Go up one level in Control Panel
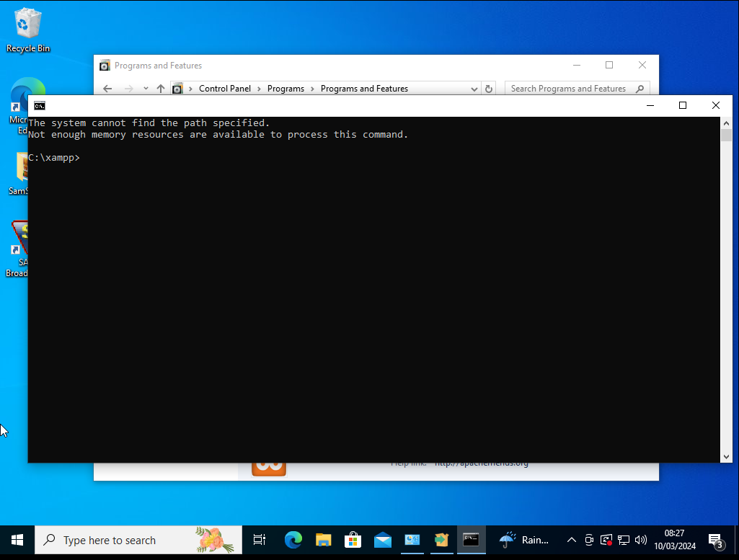This screenshot has height=560, width=739. (161, 89)
